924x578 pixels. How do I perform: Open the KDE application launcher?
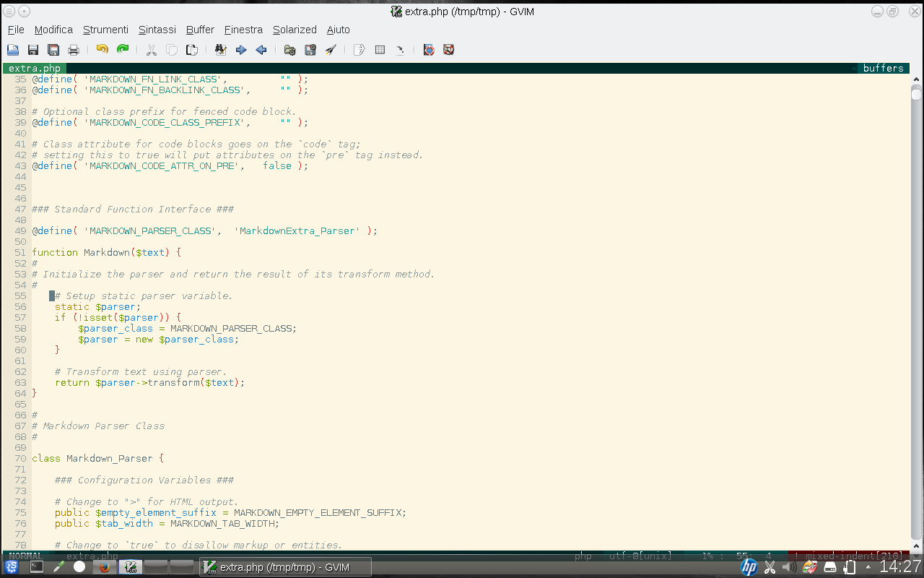tap(12, 567)
